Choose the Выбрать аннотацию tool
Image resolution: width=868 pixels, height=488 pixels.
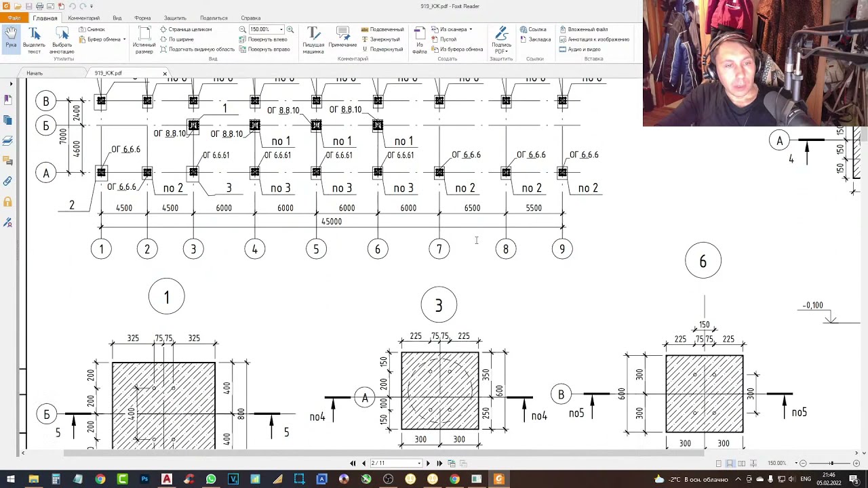pyautogui.click(x=62, y=41)
